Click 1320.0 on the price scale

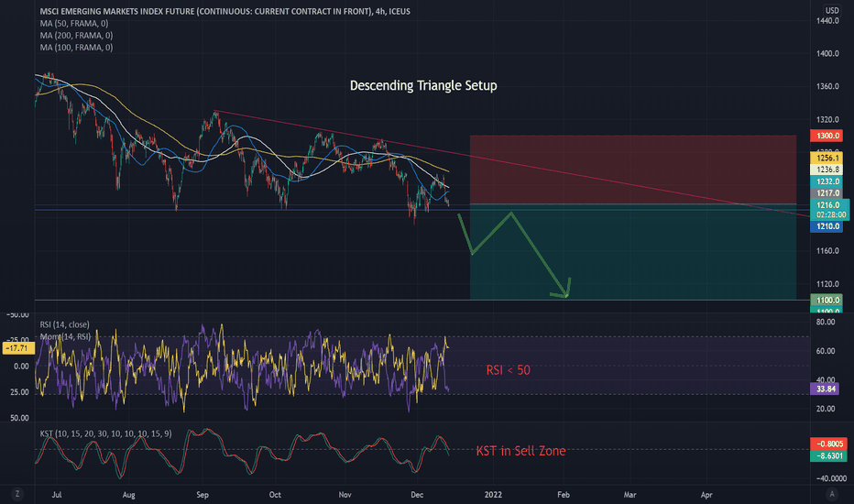click(x=827, y=119)
